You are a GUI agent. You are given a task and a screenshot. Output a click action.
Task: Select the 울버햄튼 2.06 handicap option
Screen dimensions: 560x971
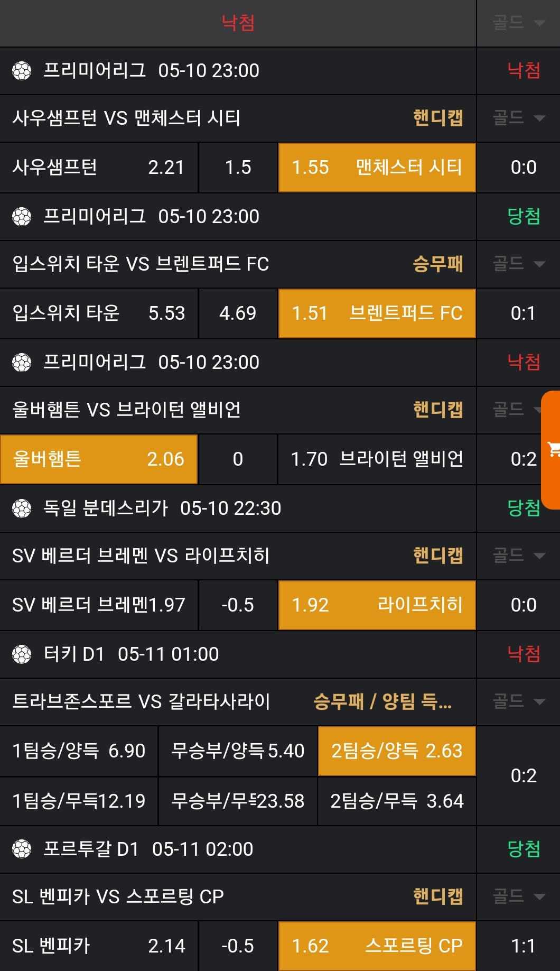coord(99,459)
